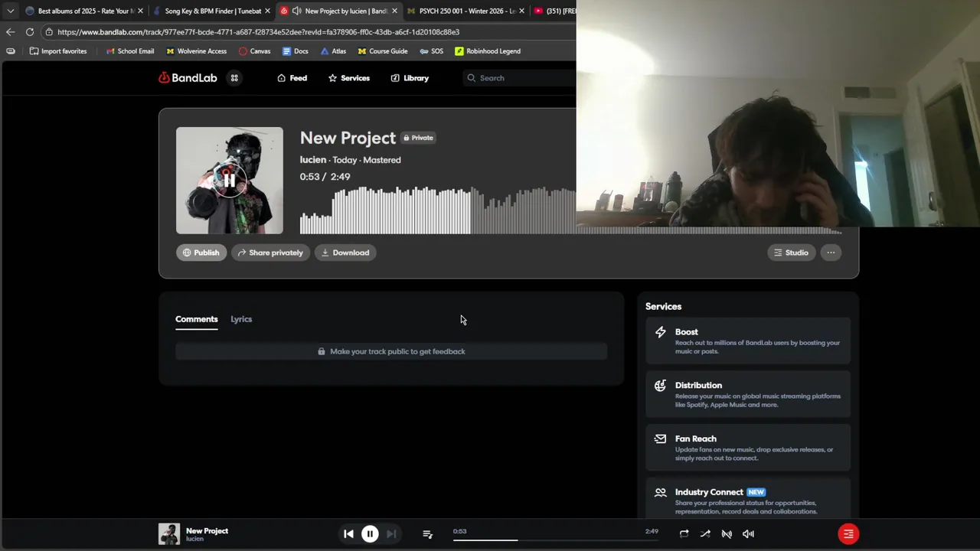Viewport: 980px width, 551px height.
Task: Open the Canvas bookmark
Action: click(x=254, y=51)
